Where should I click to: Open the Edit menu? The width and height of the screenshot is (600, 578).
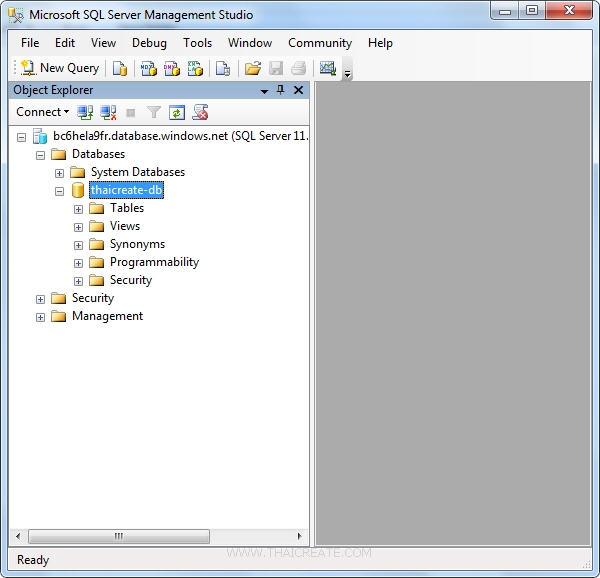click(65, 43)
